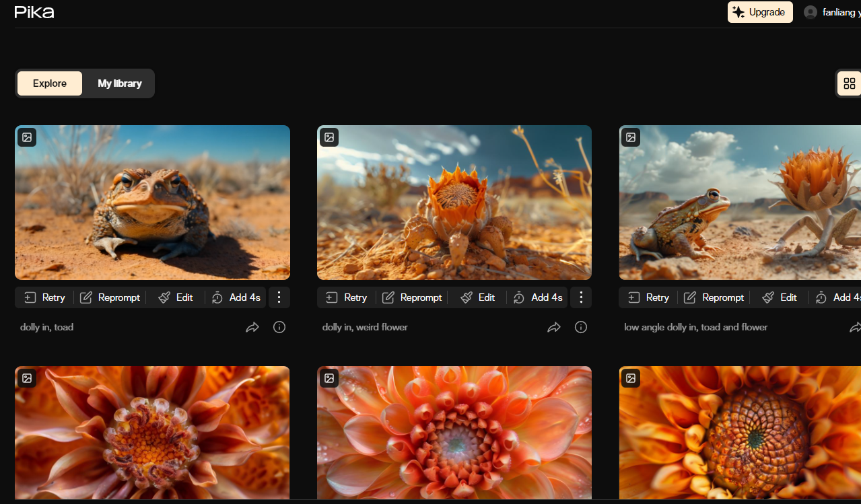Open more options for 'dolly in, toad'
This screenshot has height=504, width=861.
(279, 297)
